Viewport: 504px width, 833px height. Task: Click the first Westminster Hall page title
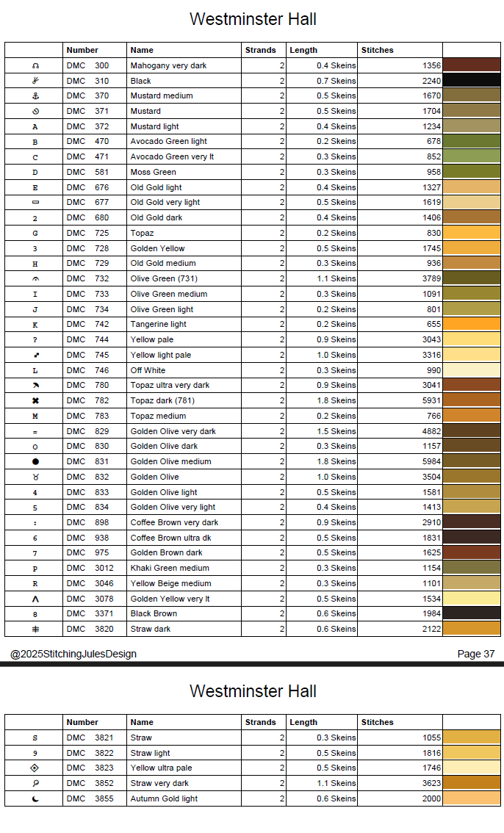coord(253,19)
